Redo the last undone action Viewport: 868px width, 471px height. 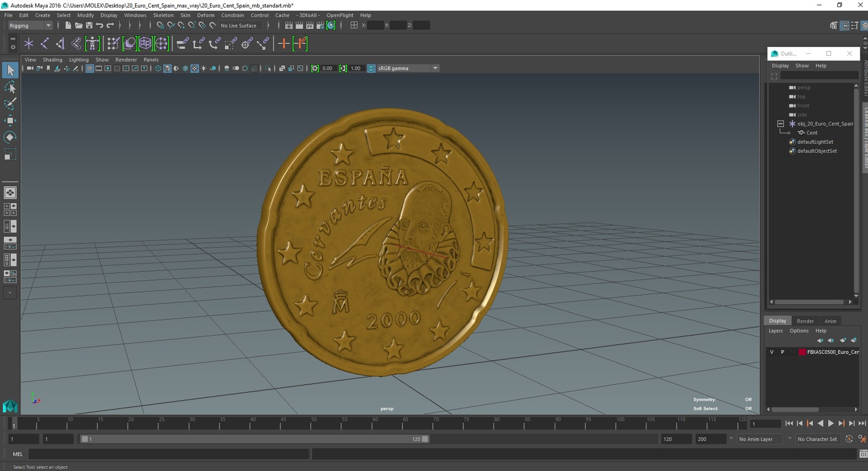pyautogui.click(x=110, y=26)
